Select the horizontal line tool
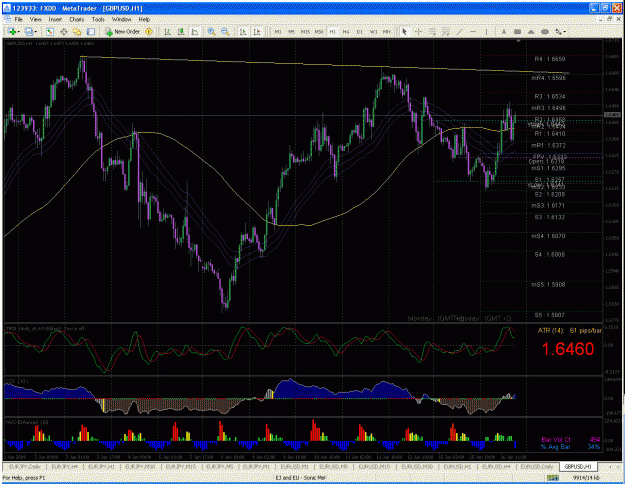This screenshot has height=484, width=625. [473, 31]
